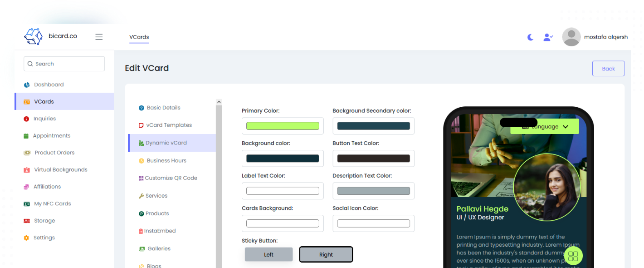Open the Dashboard from the sidebar
This screenshot has height=268, width=644.
tap(49, 84)
